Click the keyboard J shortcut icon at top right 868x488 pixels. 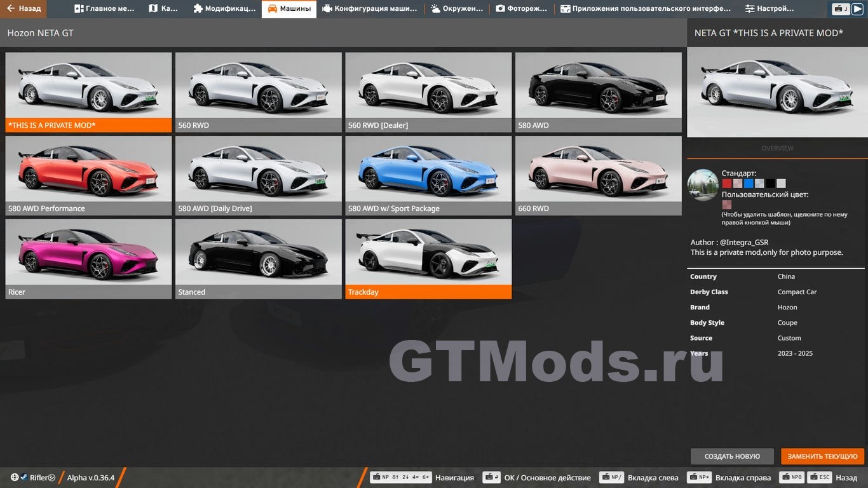[841, 9]
